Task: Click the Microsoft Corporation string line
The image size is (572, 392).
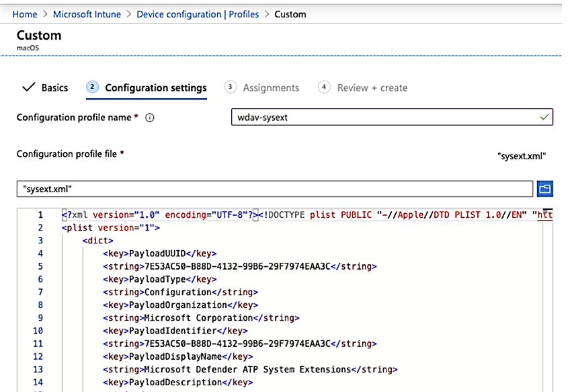Action: [201, 317]
